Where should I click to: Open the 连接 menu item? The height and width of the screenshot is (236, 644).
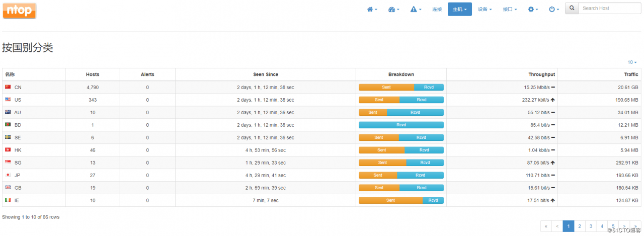pos(437,9)
